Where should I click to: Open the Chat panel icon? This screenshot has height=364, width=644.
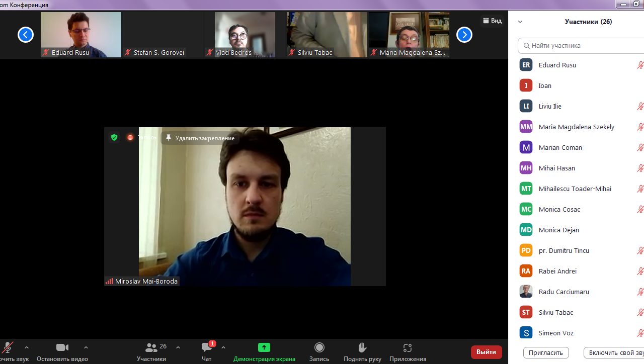coord(206,348)
